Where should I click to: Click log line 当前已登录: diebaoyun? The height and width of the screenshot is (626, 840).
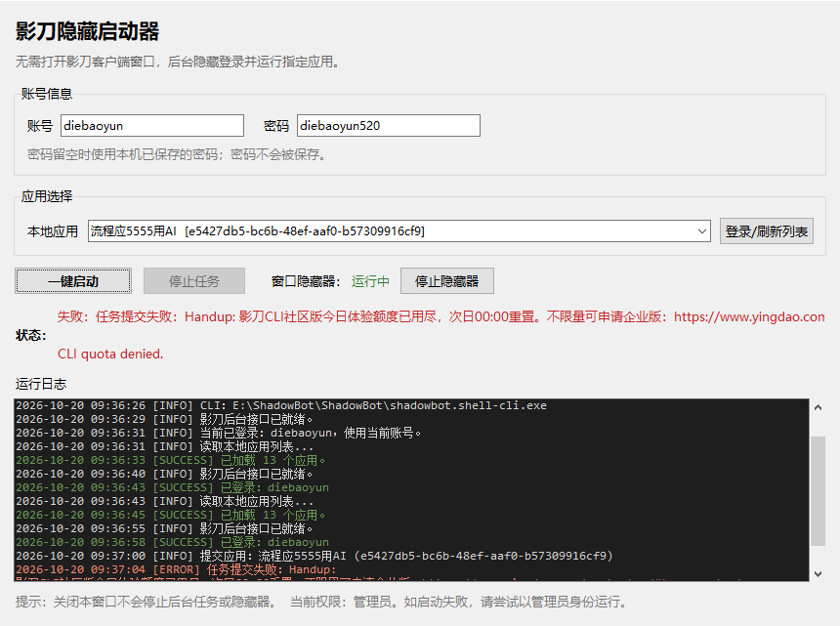coord(219,433)
